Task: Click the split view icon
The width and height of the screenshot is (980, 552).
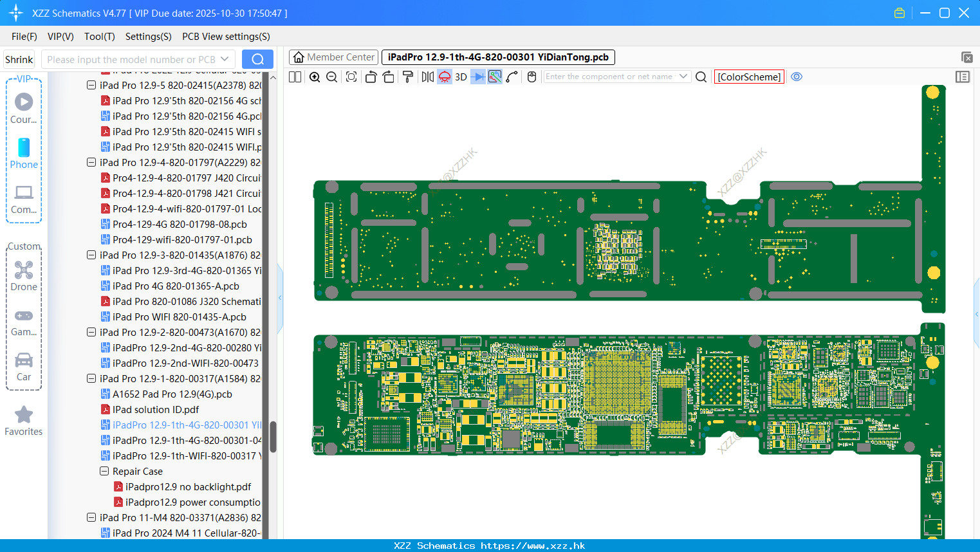Action: pyautogui.click(x=295, y=77)
